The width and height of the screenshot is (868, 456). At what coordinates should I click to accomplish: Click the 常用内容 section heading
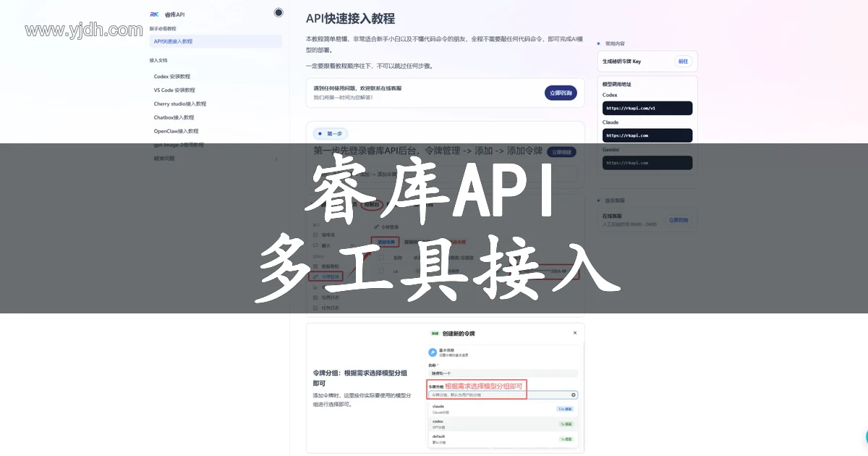pyautogui.click(x=615, y=43)
